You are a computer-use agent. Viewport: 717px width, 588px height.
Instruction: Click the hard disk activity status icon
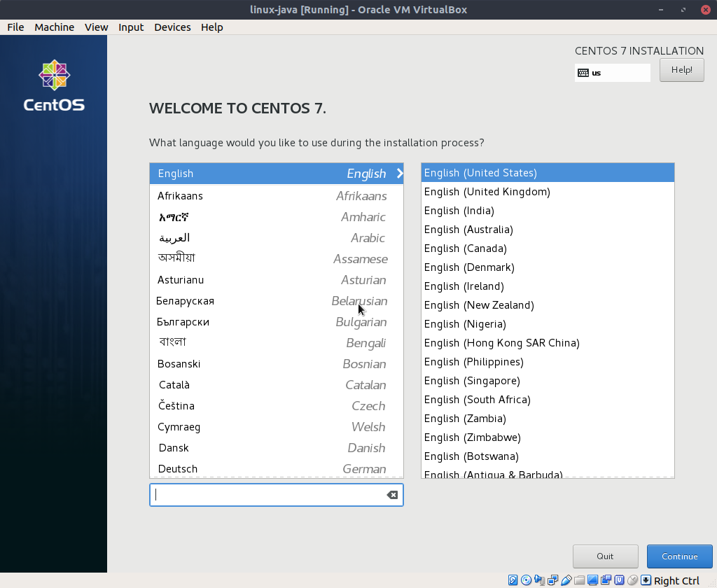(513, 580)
